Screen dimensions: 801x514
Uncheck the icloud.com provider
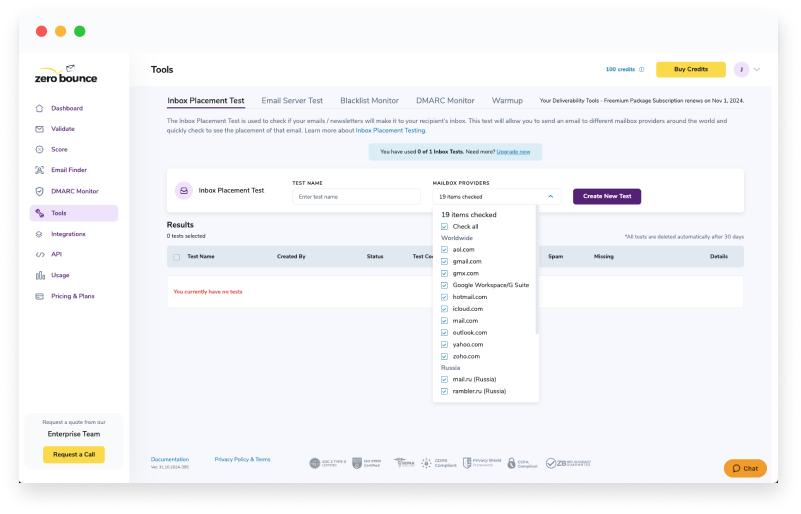click(x=444, y=309)
